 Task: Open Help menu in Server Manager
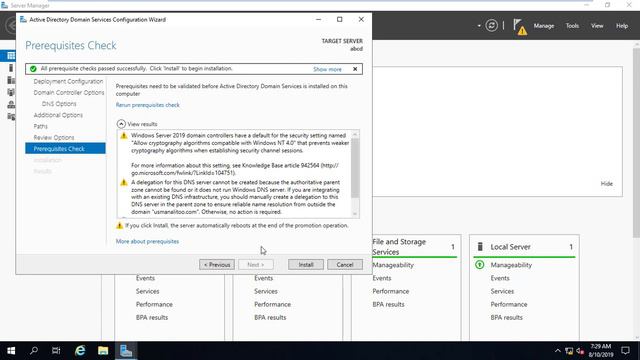(x=622, y=26)
